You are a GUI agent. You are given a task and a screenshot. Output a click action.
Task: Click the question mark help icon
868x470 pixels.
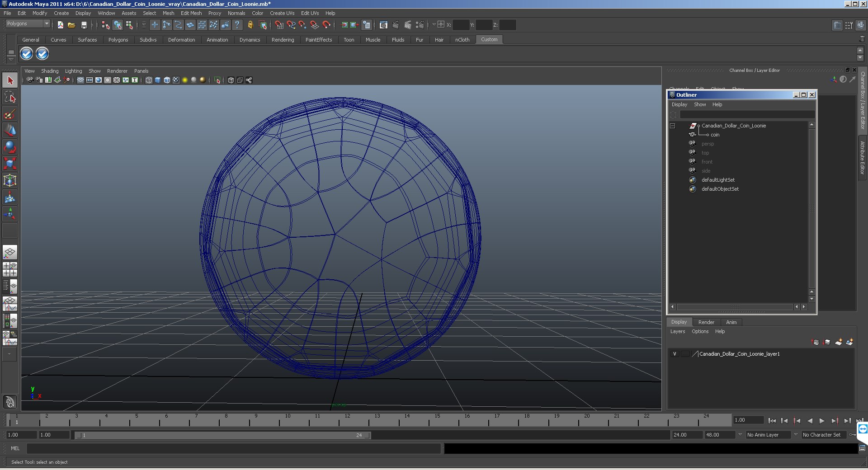[237, 25]
